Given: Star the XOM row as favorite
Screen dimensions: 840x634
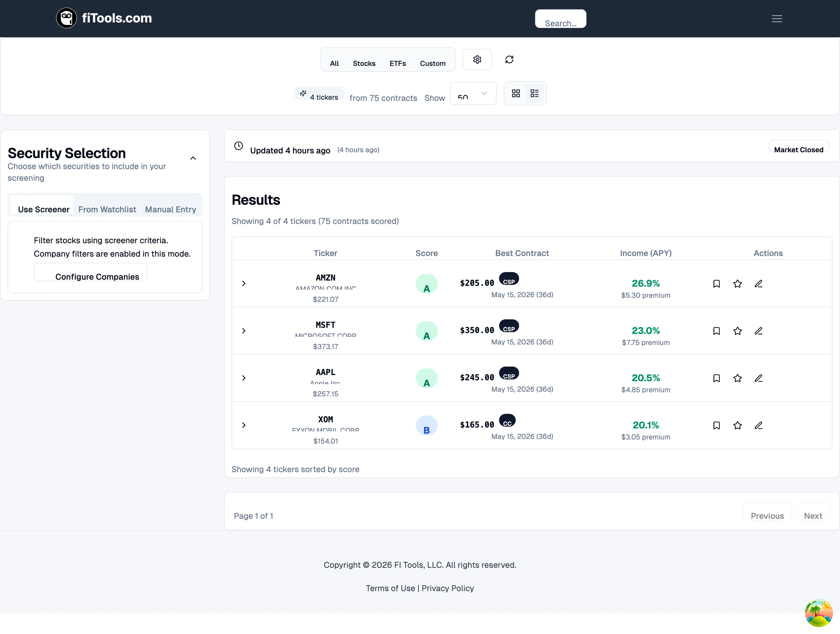Looking at the screenshot, I should click(x=737, y=425).
